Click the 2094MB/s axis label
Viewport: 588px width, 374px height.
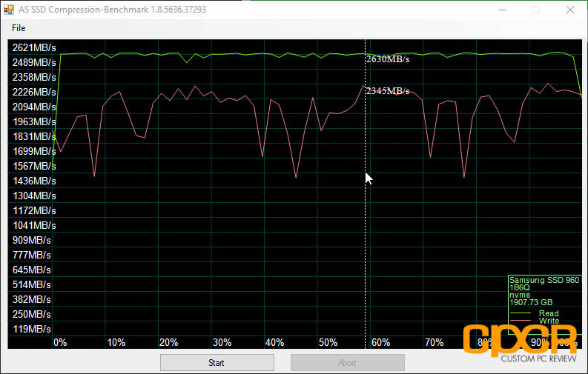[x=34, y=107]
